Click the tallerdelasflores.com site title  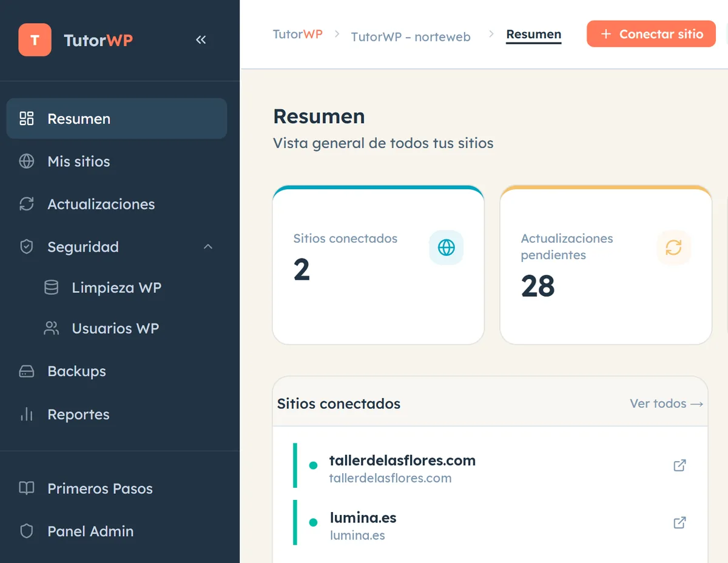tap(402, 460)
